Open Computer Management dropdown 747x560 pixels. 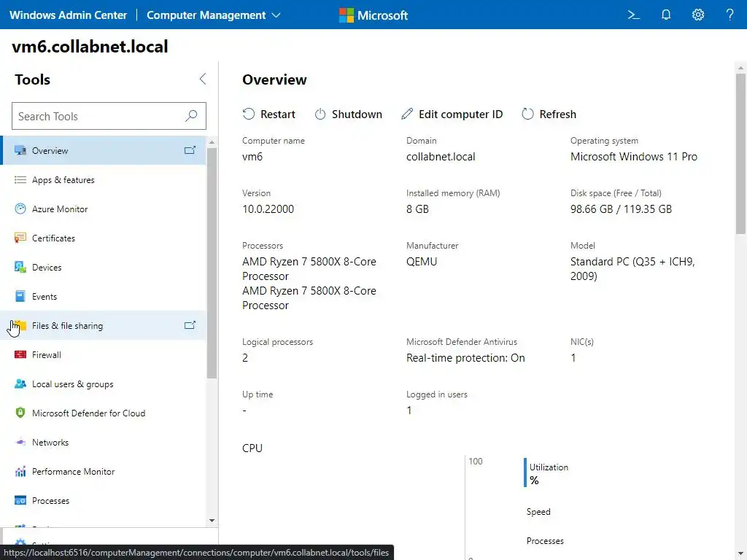[x=214, y=15]
